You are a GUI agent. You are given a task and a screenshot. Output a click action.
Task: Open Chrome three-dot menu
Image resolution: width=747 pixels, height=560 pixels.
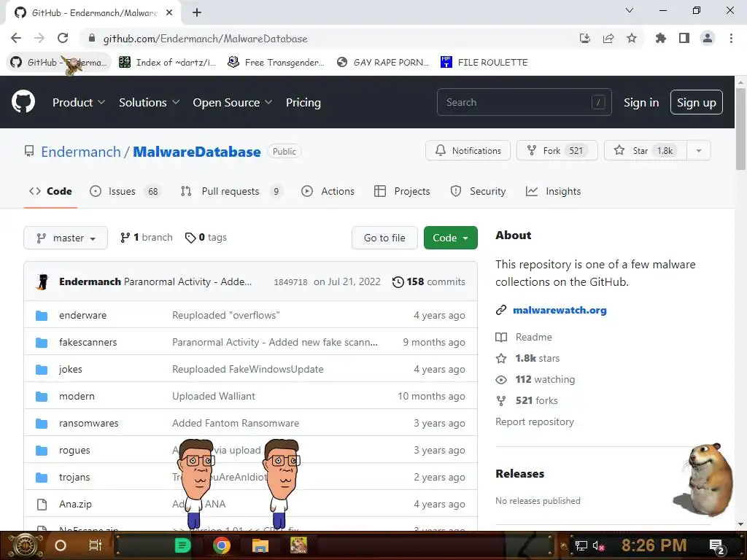(x=731, y=38)
